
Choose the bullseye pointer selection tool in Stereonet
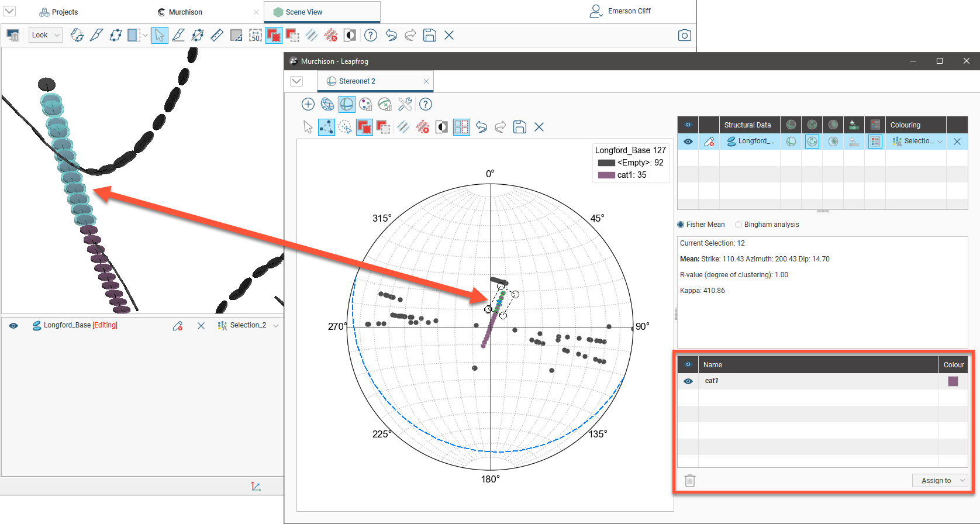click(x=346, y=127)
